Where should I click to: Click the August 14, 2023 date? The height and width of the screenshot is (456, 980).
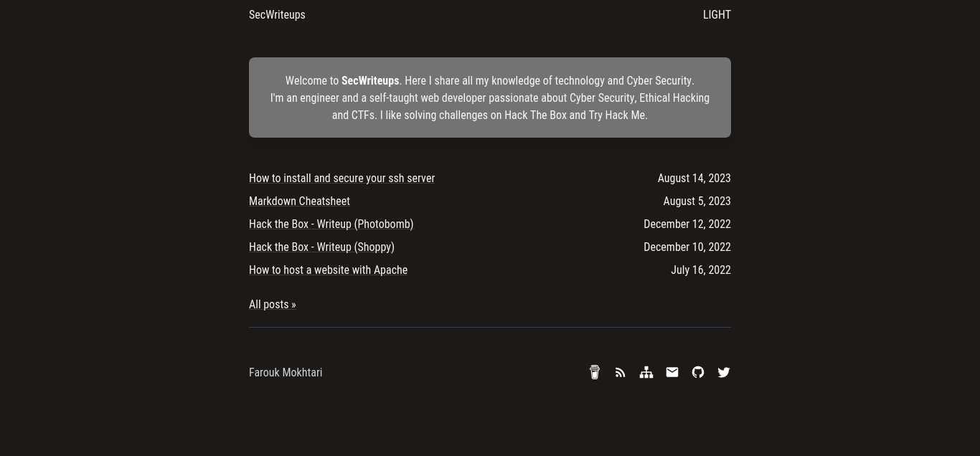pos(694,178)
